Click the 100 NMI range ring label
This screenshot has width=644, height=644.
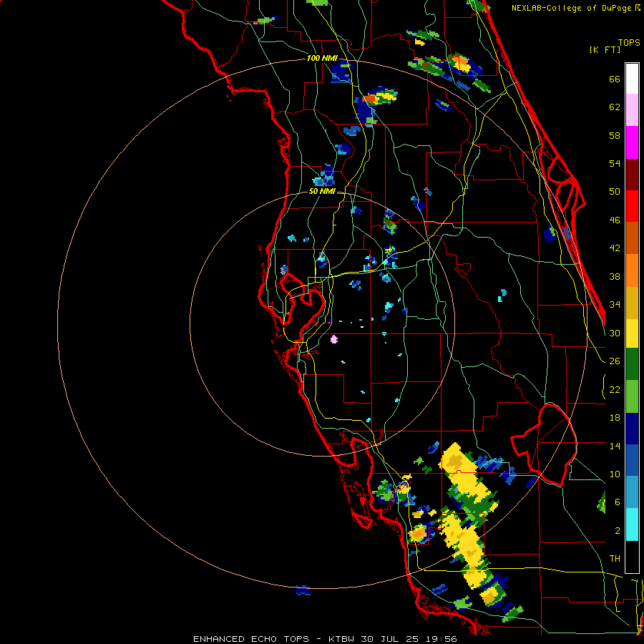pyautogui.click(x=322, y=59)
